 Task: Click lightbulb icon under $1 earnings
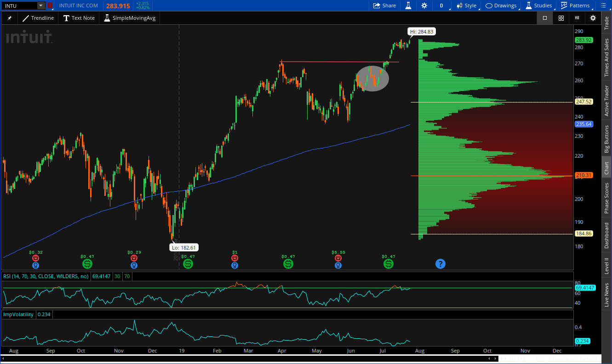[x=235, y=265]
